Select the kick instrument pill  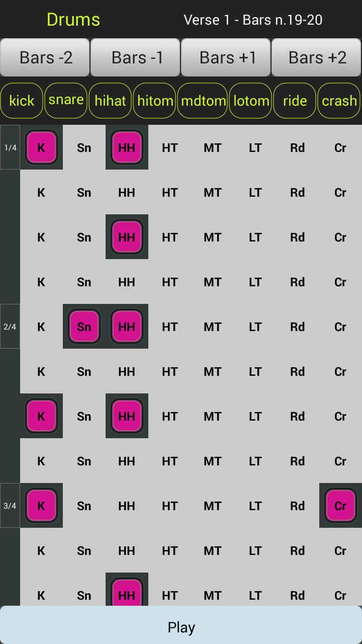22,101
